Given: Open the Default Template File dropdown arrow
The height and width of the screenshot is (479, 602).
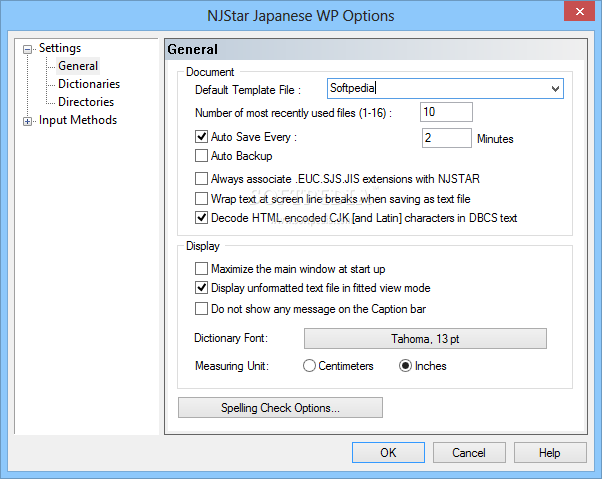Looking at the screenshot, I should [555, 89].
